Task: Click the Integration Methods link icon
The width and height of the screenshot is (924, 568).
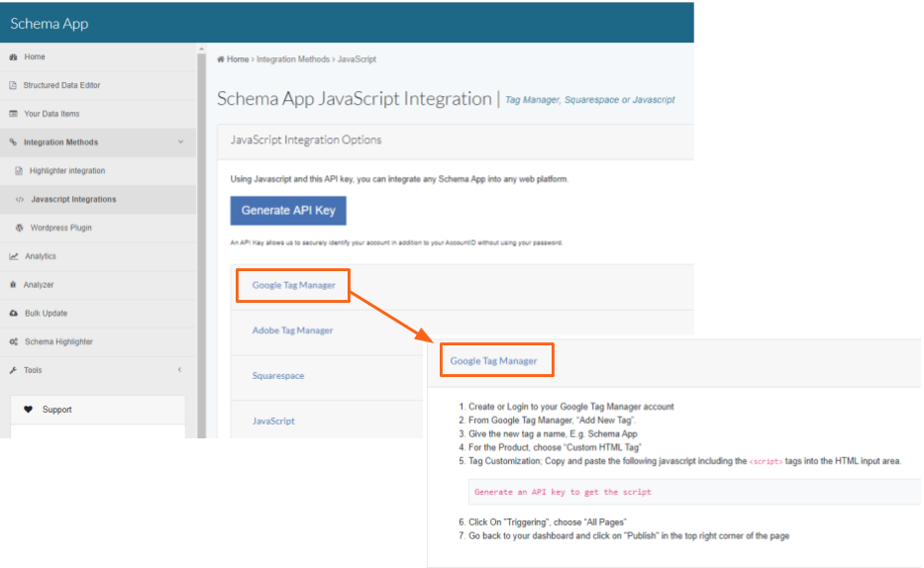Action: click(13, 142)
